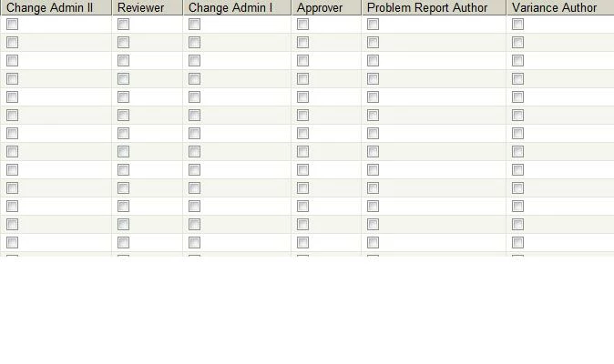The height and width of the screenshot is (364, 614).
Task: Toggle last full row Change Admin II checkbox
Action: pyautogui.click(x=12, y=242)
